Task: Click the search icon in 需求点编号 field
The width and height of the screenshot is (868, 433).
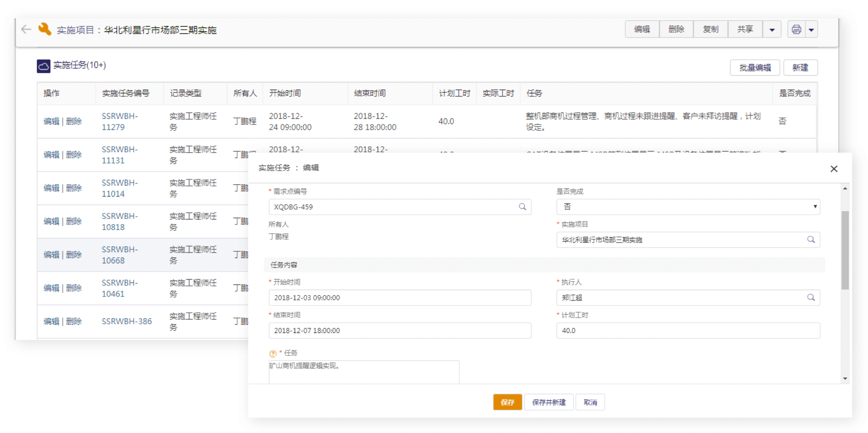Action: click(522, 207)
